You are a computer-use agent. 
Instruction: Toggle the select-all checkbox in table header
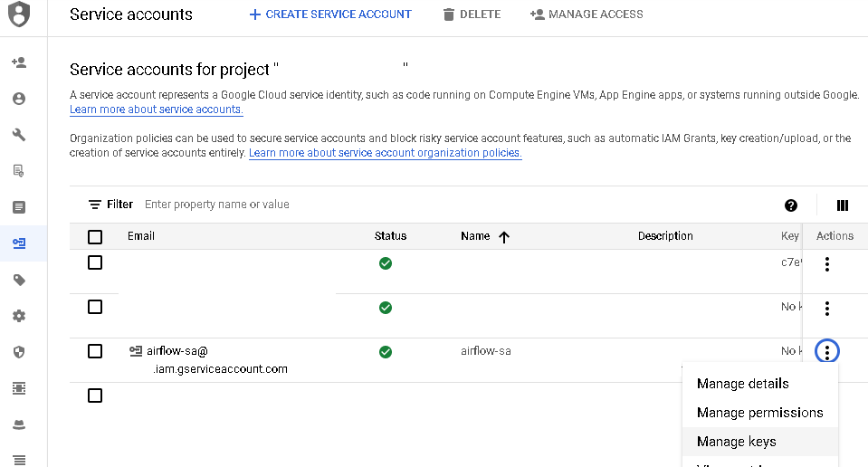95,237
